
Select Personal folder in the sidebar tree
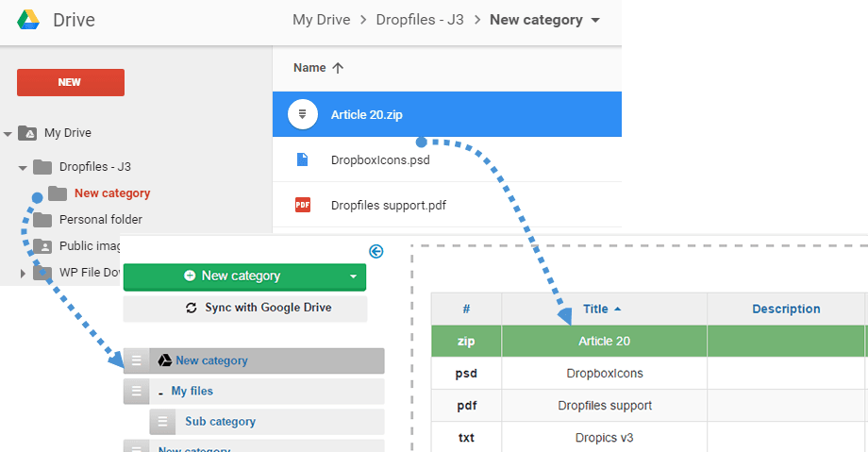pyautogui.click(x=101, y=219)
